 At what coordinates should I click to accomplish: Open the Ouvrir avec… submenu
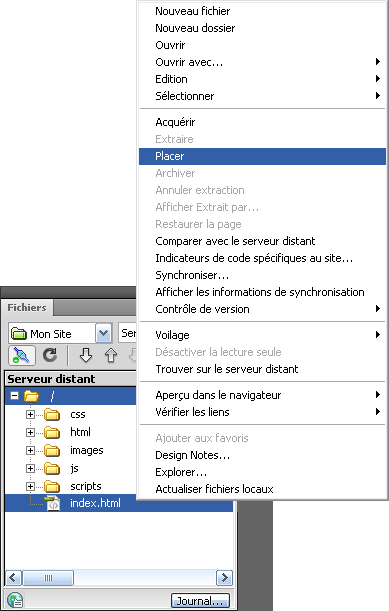(x=262, y=62)
